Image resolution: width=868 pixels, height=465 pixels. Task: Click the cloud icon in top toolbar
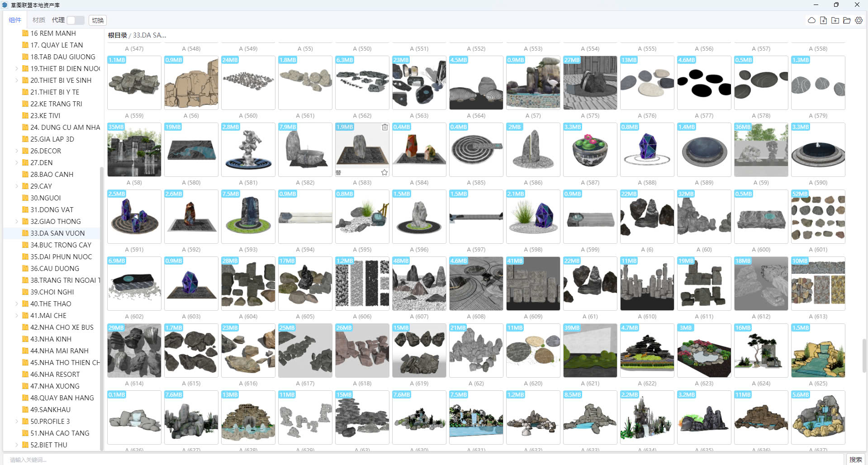(x=811, y=20)
